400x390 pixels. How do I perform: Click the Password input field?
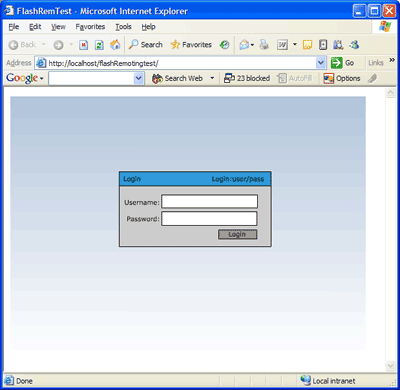[209, 219]
